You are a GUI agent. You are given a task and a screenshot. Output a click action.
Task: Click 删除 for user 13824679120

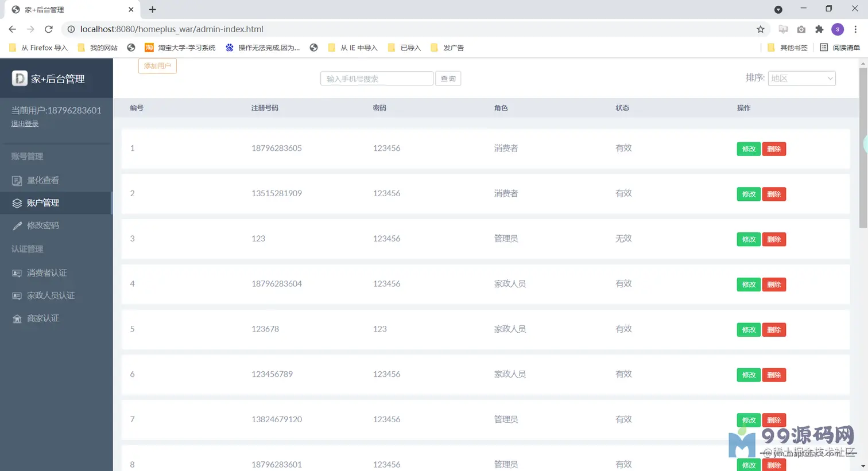(x=774, y=421)
